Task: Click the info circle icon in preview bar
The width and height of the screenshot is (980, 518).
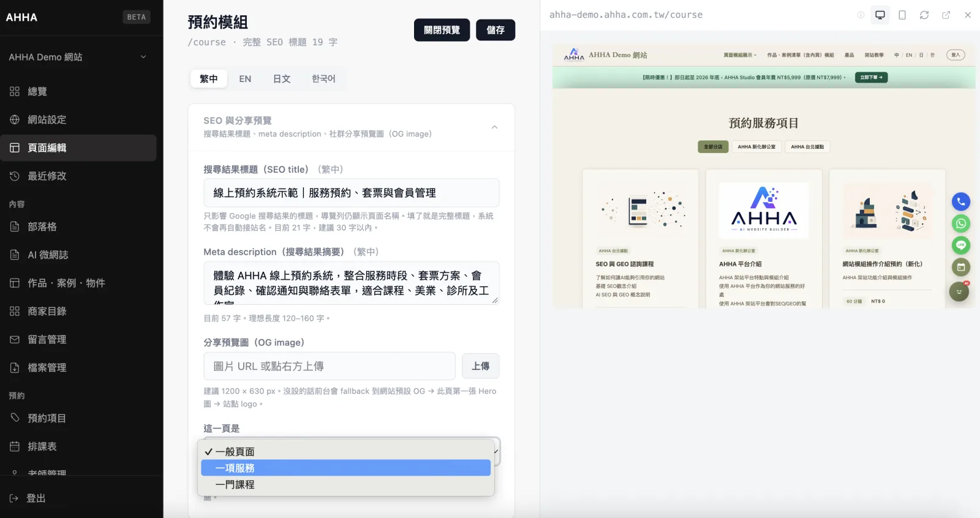Action: 861,15
